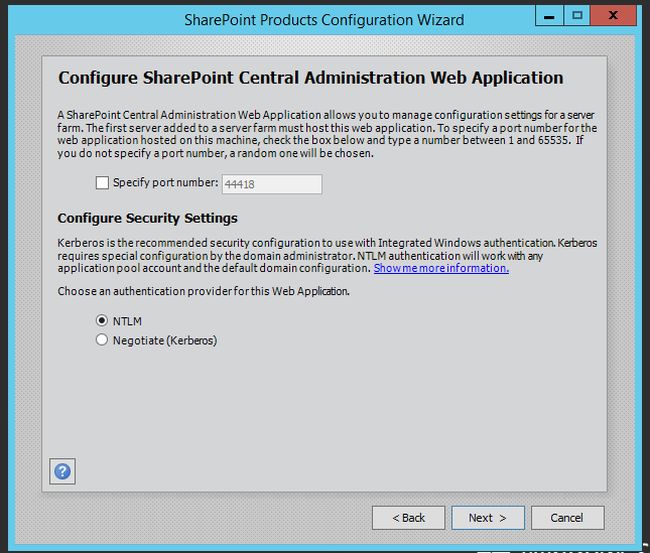
Task: Close the wizard with the red X
Action: (613, 16)
